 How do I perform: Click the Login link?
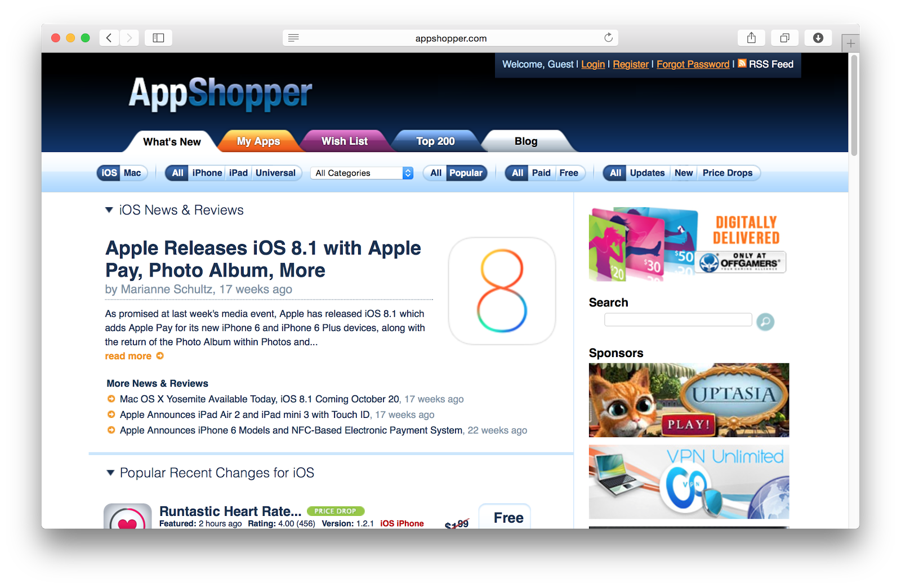[x=593, y=64]
